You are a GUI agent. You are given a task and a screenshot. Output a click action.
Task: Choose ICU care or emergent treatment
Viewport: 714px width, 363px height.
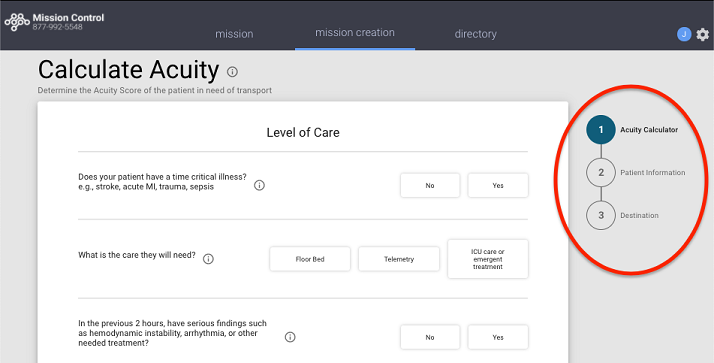click(488, 259)
